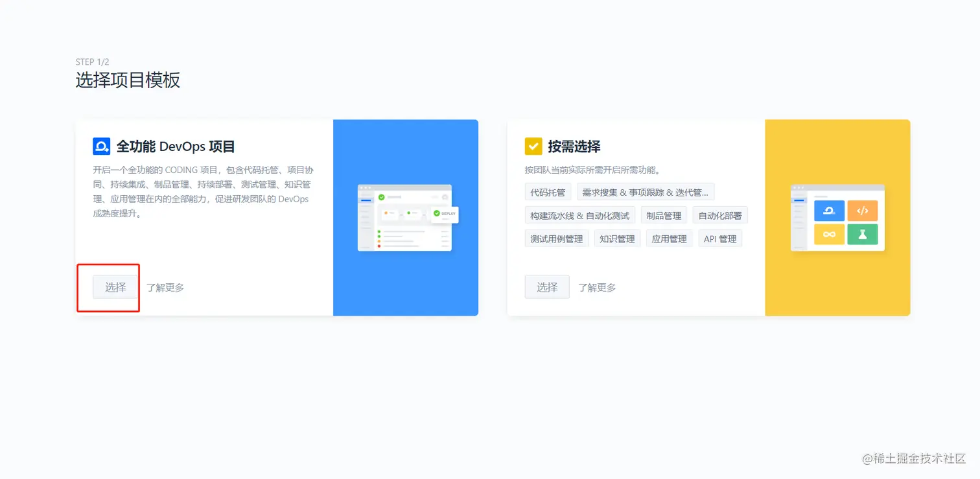Click the DEPLOY badge in blue illustration
The width and height of the screenshot is (980, 479).
(446, 215)
